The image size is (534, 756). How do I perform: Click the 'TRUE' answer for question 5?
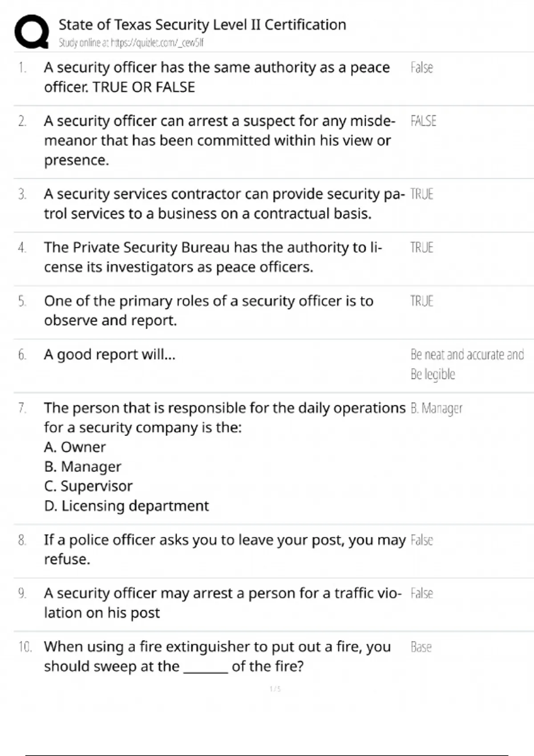point(421,301)
